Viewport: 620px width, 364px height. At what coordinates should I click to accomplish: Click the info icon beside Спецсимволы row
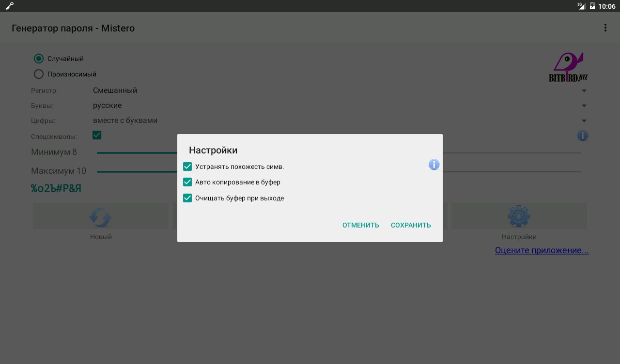click(583, 136)
